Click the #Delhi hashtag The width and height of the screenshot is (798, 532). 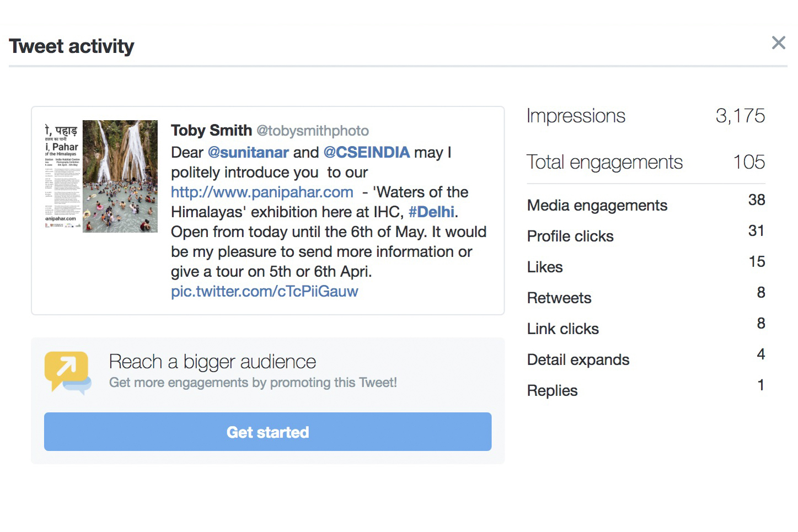(x=432, y=212)
